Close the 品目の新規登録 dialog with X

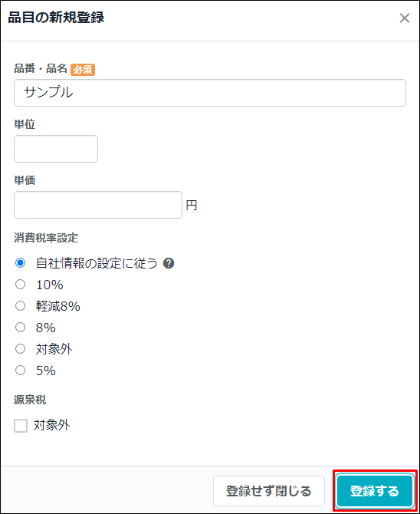405,18
